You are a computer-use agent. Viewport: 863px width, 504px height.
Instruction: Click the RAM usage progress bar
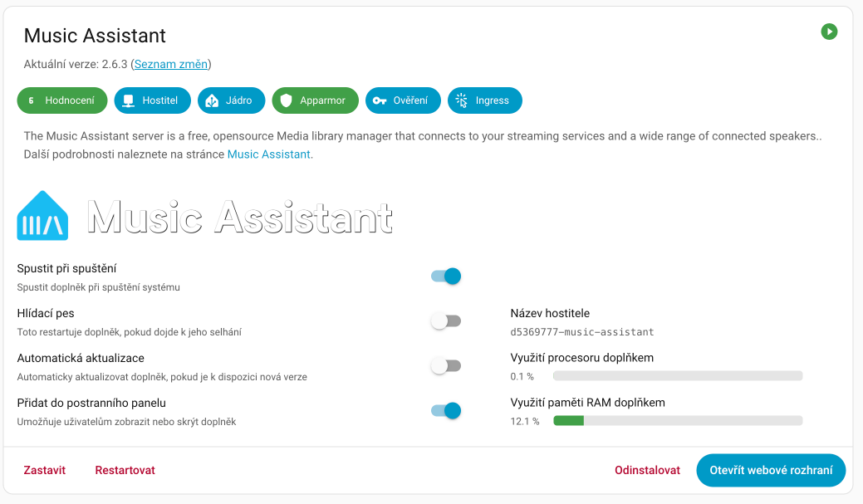pos(677,421)
